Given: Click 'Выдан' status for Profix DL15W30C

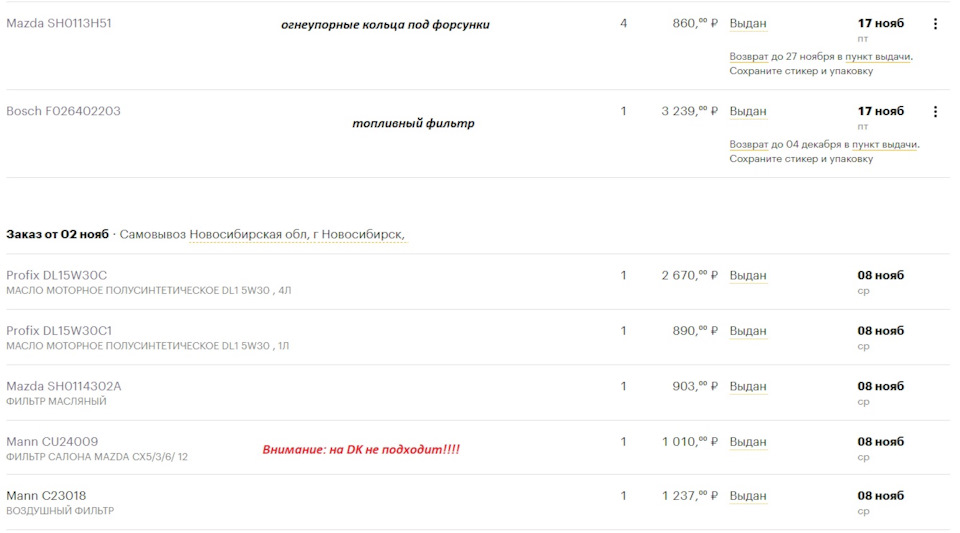Looking at the screenshot, I should pos(748,276).
